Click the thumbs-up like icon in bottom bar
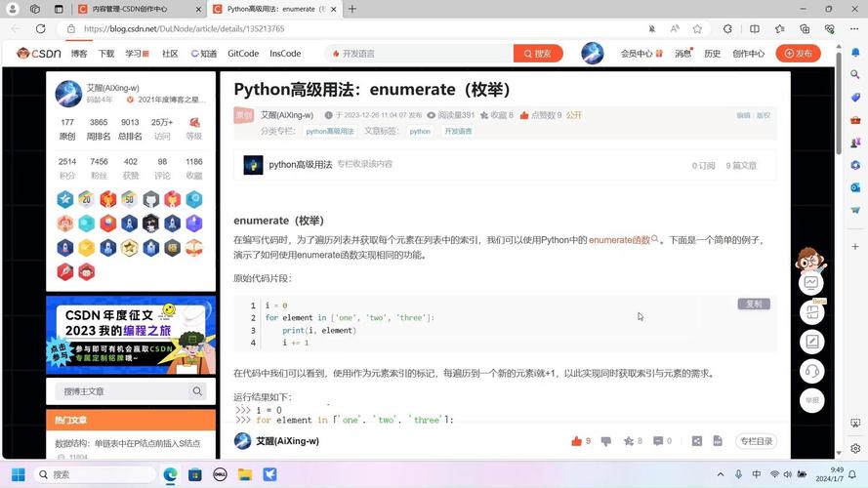The height and width of the screenshot is (488, 868). [x=576, y=441]
